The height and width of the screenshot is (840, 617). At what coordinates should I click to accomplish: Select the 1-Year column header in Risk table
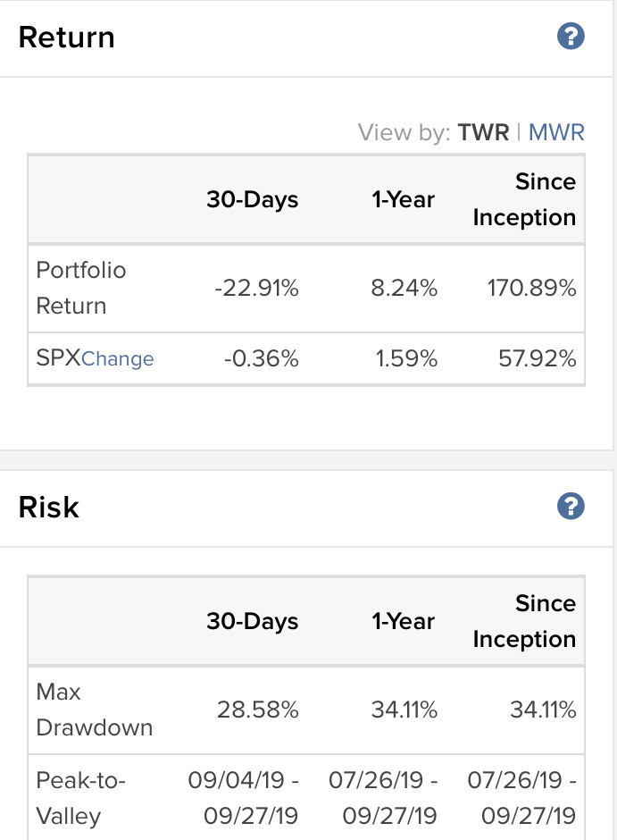404,621
